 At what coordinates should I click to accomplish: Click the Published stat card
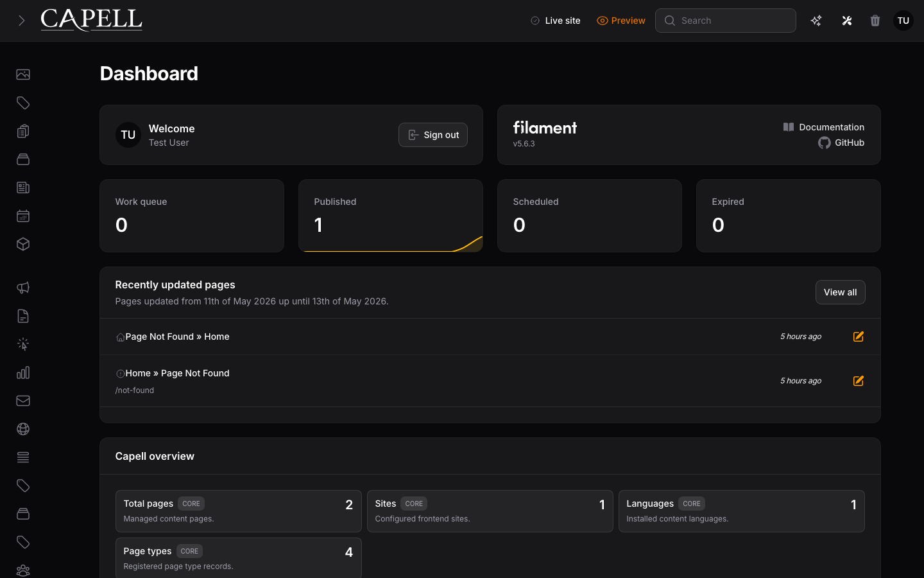pyautogui.click(x=391, y=216)
